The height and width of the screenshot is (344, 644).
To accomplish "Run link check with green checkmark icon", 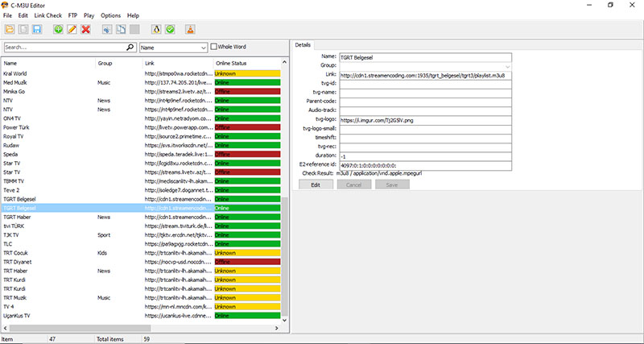I will (170, 29).
